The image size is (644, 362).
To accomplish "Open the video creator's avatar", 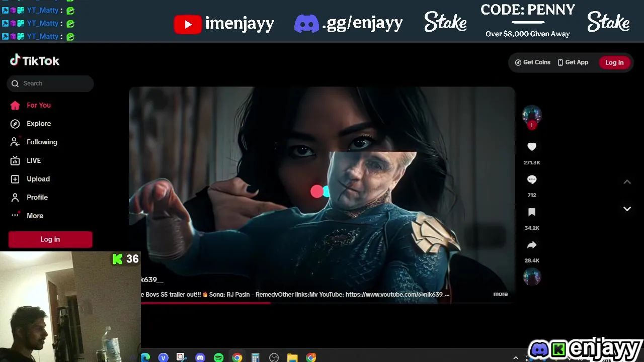I will [532, 115].
